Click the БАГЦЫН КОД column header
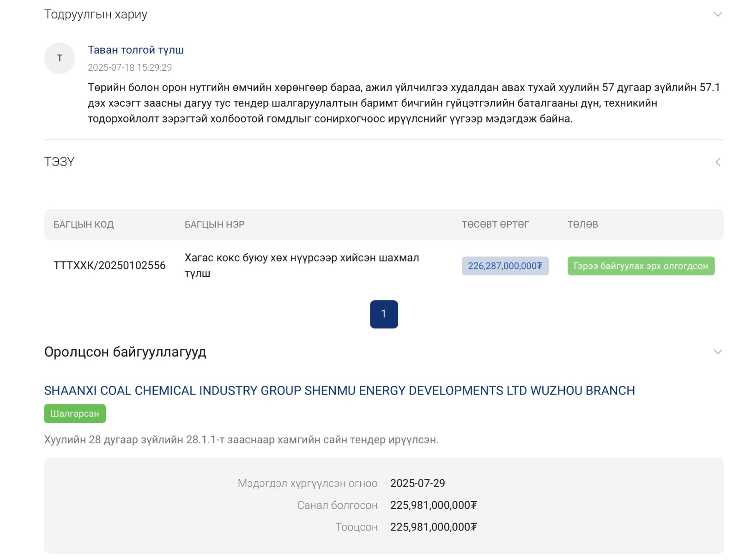Image resolution: width=739 pixels, height=560 pixels. [x=84, y=225]
